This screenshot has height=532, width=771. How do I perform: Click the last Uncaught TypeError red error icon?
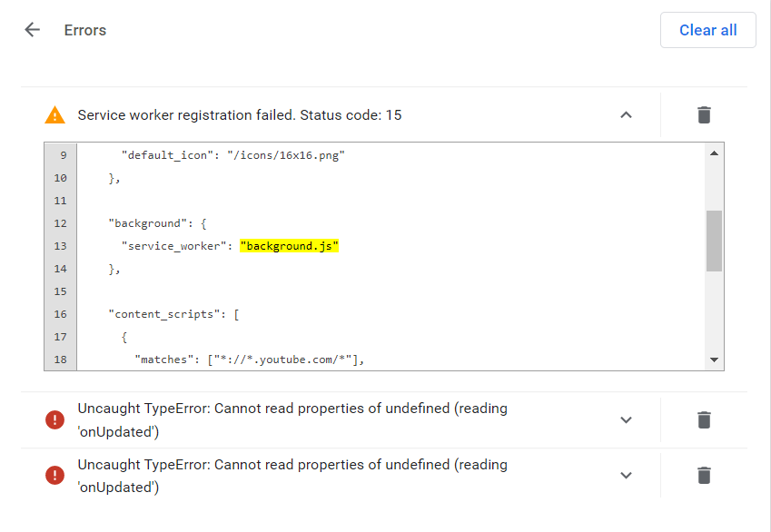[54, 476]
